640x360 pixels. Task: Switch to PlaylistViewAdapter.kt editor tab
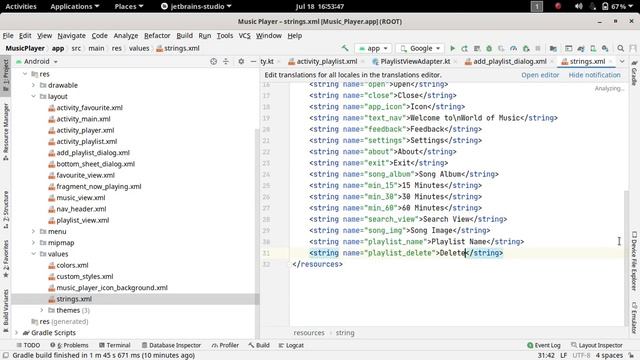pyautogui.click(x=411, y=61)
